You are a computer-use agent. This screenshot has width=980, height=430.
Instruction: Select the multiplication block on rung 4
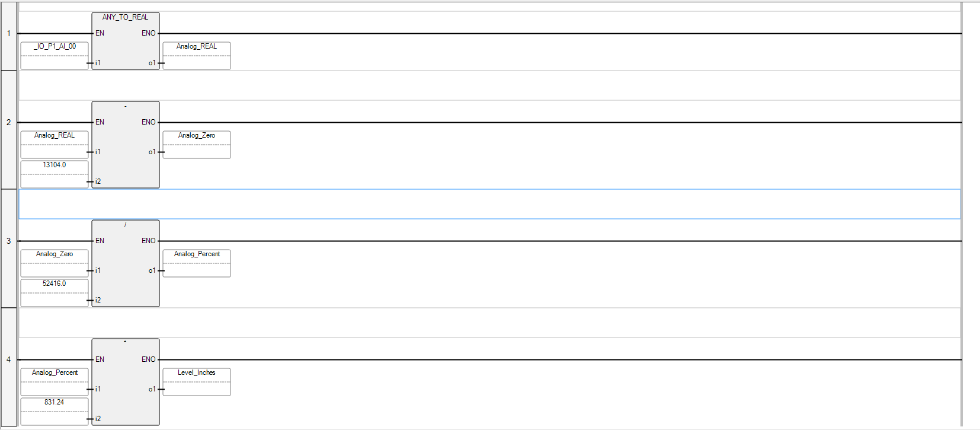click(125, 382)
